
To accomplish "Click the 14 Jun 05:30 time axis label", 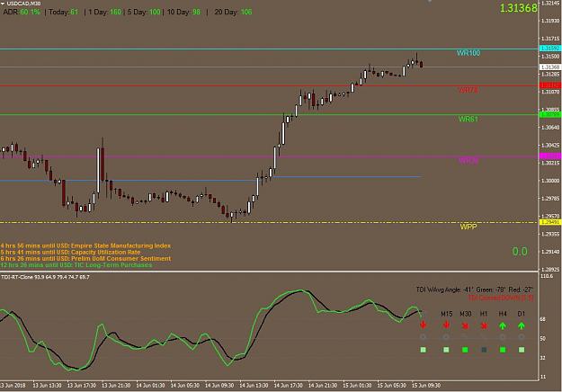I will click(184, 386).
